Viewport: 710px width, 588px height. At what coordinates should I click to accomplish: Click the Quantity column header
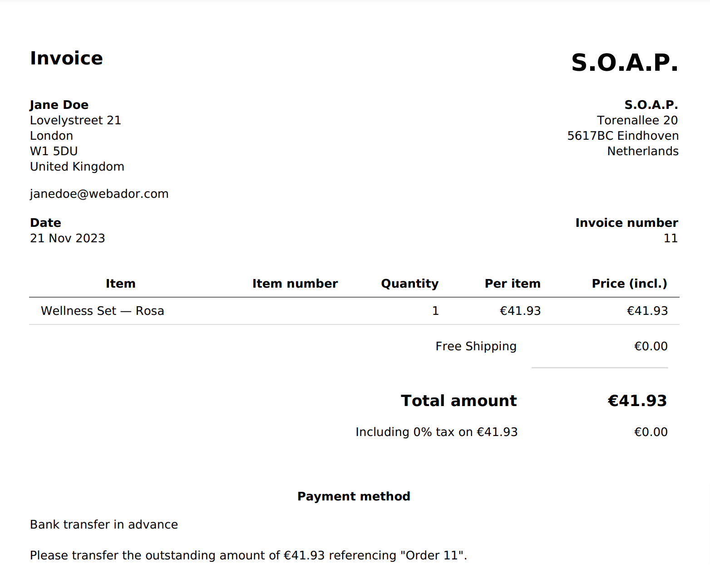point(409,284)
